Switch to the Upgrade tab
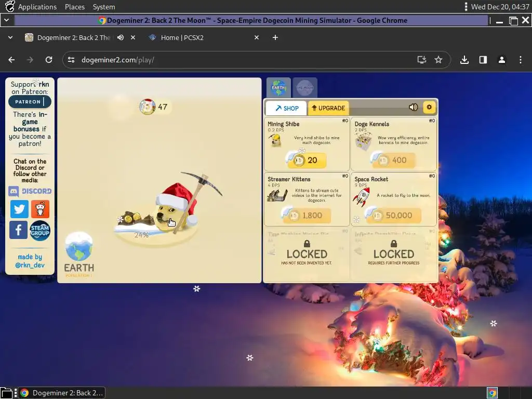 [x=328, y=108]
